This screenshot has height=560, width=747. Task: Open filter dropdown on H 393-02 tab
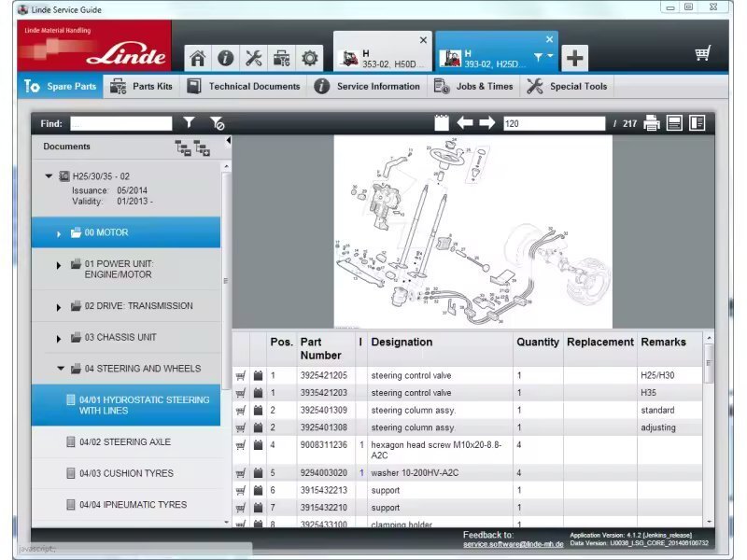pyautogui.click(x=543, y=57)
